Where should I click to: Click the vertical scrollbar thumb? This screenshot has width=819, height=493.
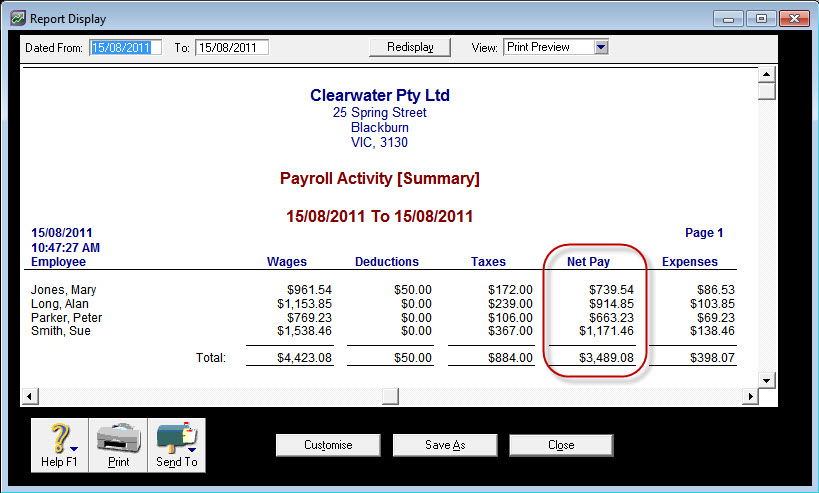tap(766, 91)
